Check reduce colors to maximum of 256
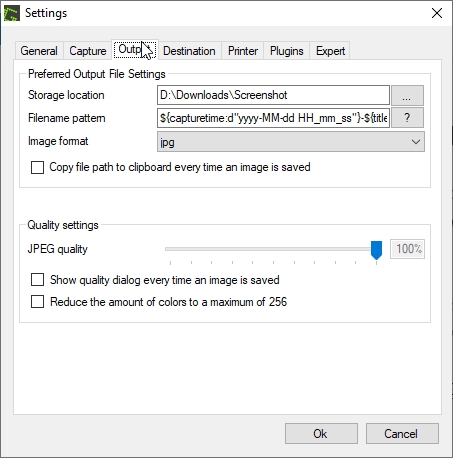The image size is (453, 458). click(37, 302)
